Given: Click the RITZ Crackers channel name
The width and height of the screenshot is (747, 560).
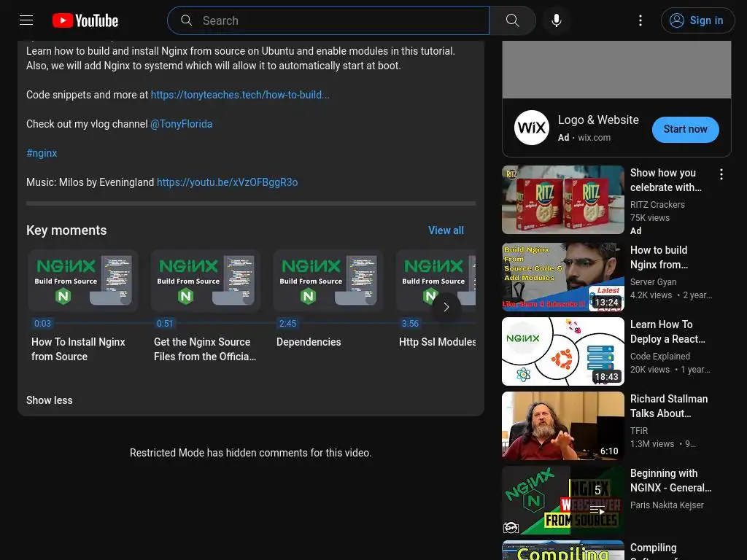Looking at the screenshot, I should pos(657,205).
